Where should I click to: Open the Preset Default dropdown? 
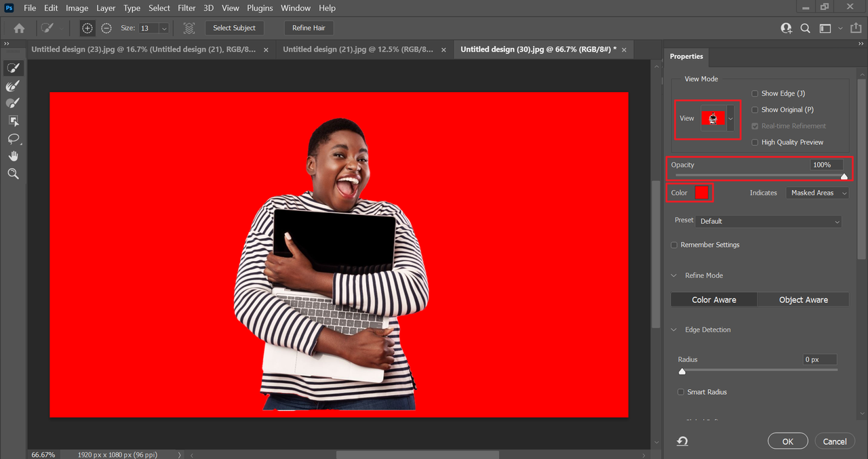[x=769, y=222]
